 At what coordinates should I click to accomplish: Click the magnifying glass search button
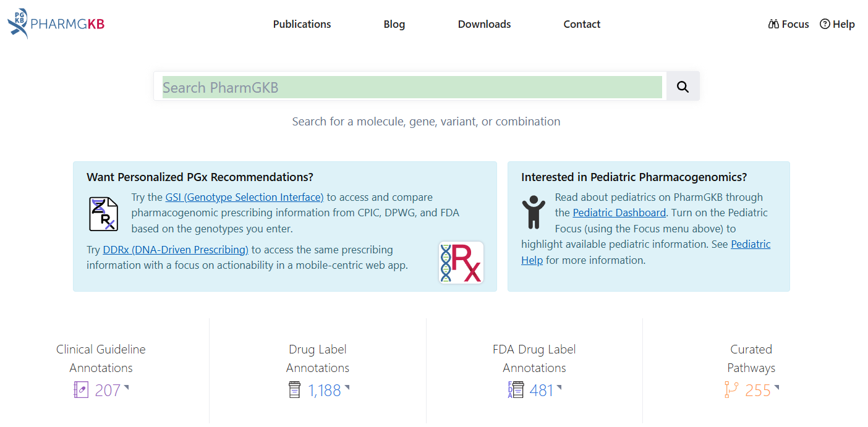(x=683, y=87)
